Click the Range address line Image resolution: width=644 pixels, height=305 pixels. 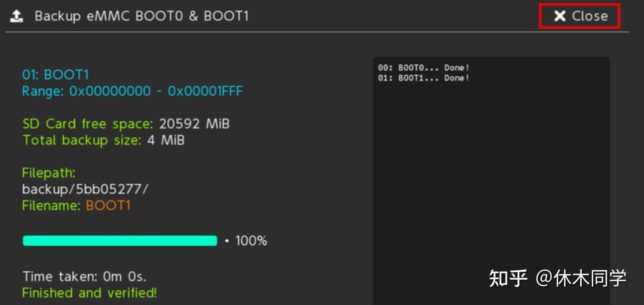[132, 91]
